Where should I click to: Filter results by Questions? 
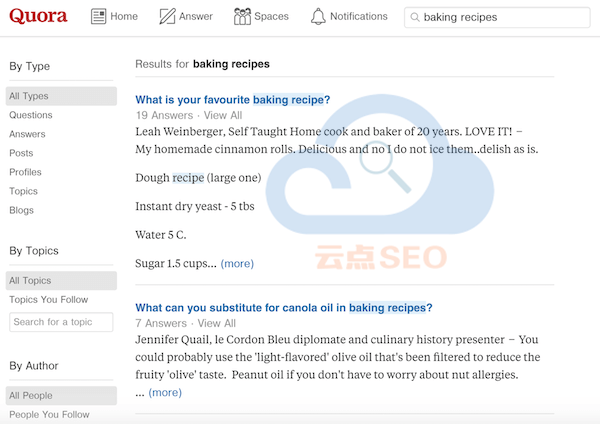(x=31, y=115)
